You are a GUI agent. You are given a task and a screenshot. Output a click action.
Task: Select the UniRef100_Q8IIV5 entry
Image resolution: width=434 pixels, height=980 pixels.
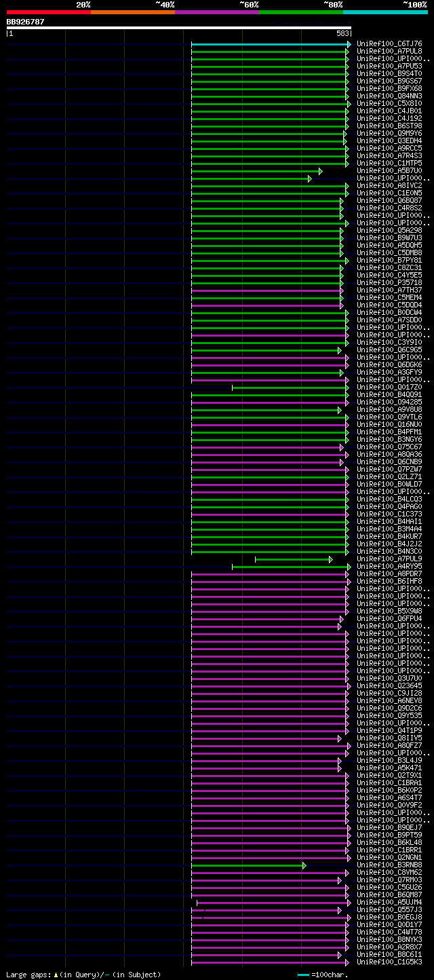point(389,738)
